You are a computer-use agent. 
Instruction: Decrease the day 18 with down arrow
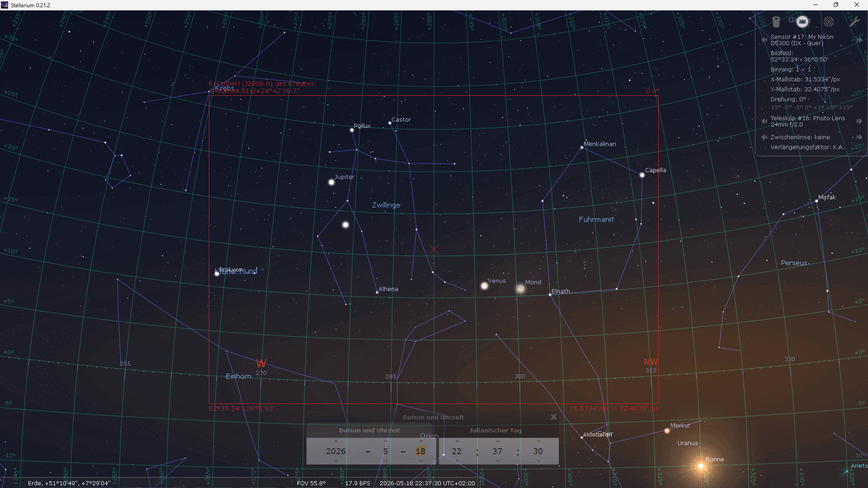point(421,461)
